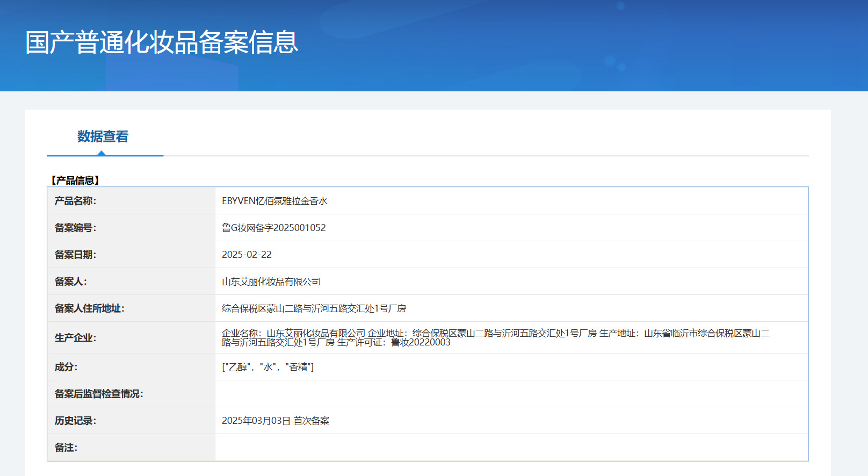The height and width of the screenshot is (476, 868).
Task: Click the 备案后监督检查情况 row label
Action: click(99, 394)
